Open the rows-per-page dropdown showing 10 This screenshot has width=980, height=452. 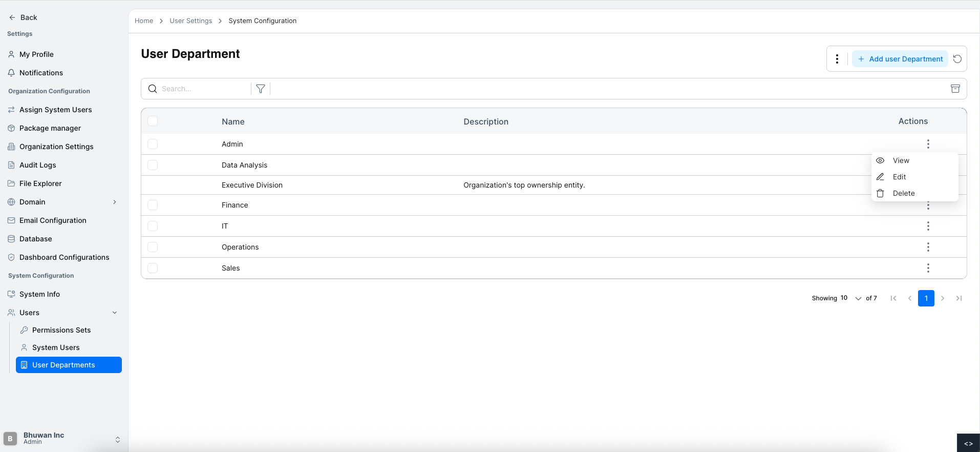(851, 298)
